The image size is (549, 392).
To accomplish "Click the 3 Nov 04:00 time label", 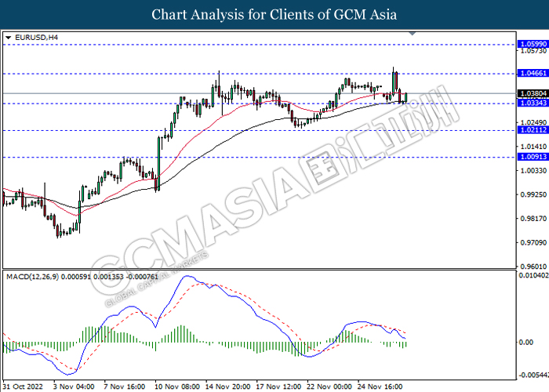I will coord(74,387).
